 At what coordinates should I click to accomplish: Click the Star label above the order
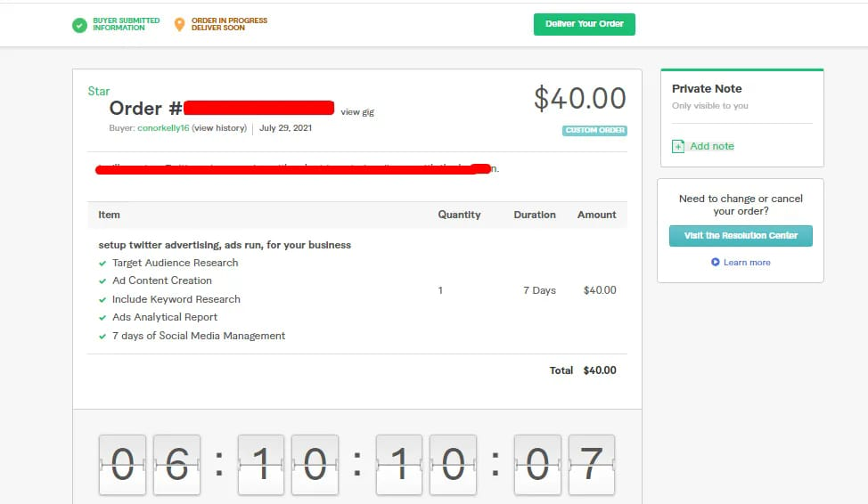99,92
